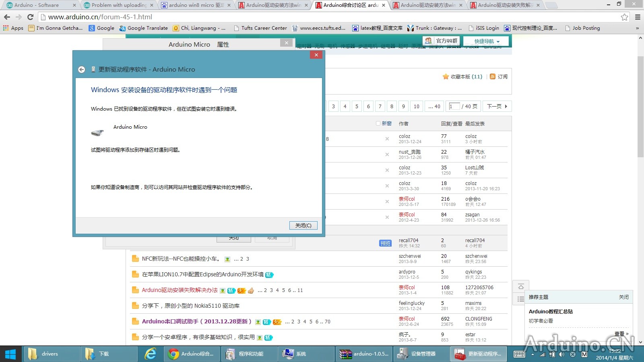
Task: Switch to second Arduino驱动安装方法 tab
Action: [427, 5]
